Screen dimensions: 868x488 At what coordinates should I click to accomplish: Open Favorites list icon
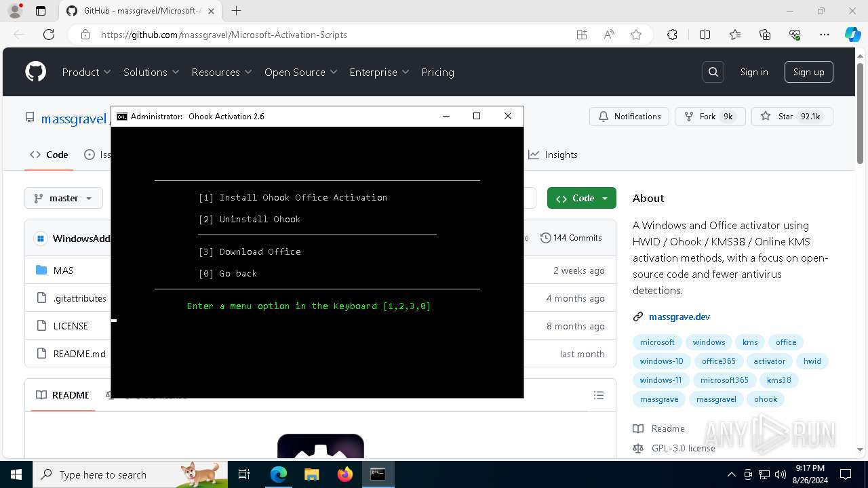[735, 35]
